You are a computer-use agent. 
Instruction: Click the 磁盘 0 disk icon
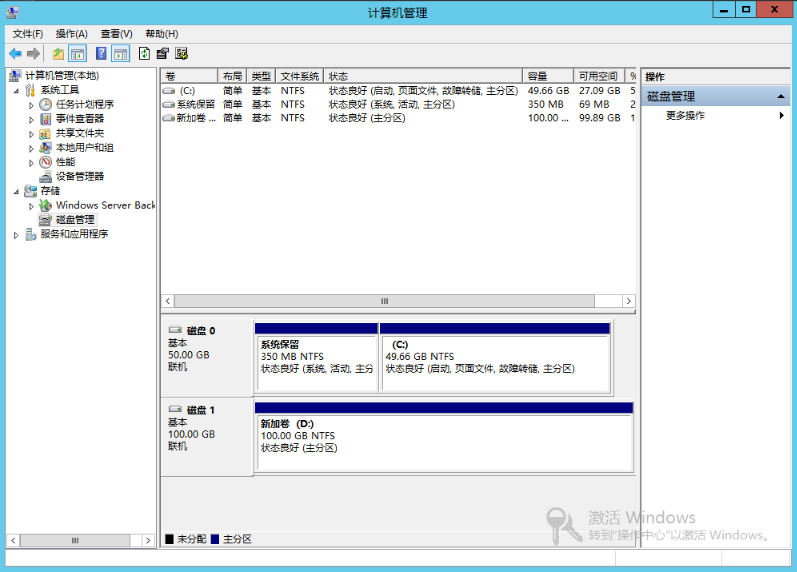pyautogui.click(x=175, y=330)
